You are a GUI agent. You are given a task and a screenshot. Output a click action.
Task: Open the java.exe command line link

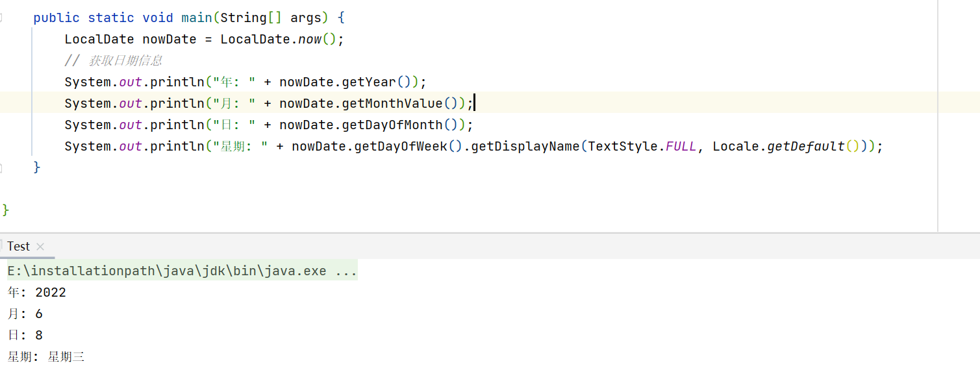[182, 271]
